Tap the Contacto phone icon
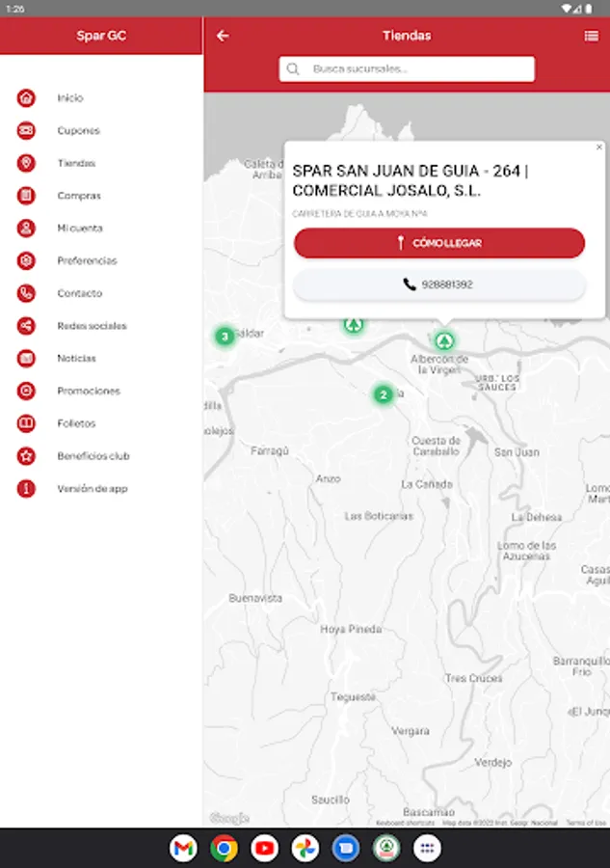 point(26,293)
